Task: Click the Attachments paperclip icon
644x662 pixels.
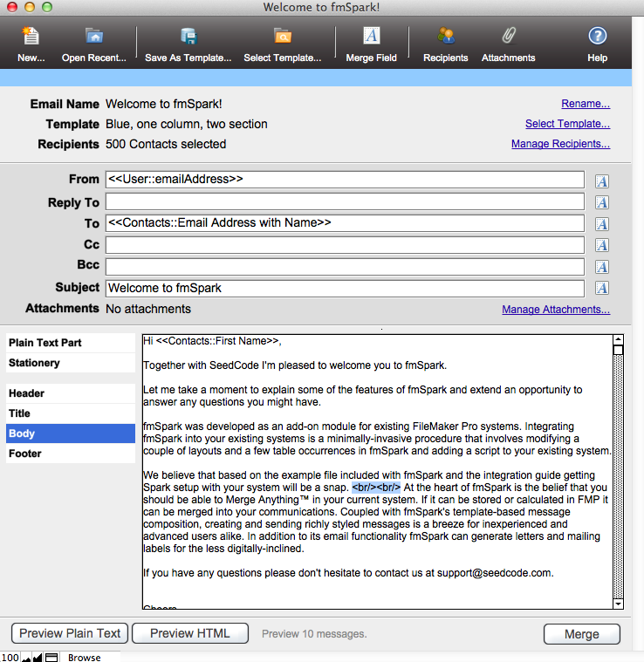Action: pyautogui.click(x=508, y=37)
